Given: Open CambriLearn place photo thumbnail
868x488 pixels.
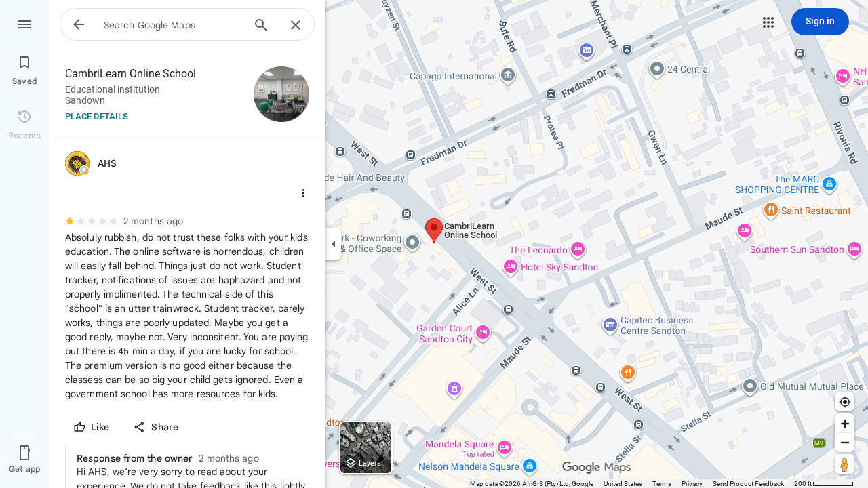Looking at the screenshot, I should pyautogui.click(x=281, y=94).
